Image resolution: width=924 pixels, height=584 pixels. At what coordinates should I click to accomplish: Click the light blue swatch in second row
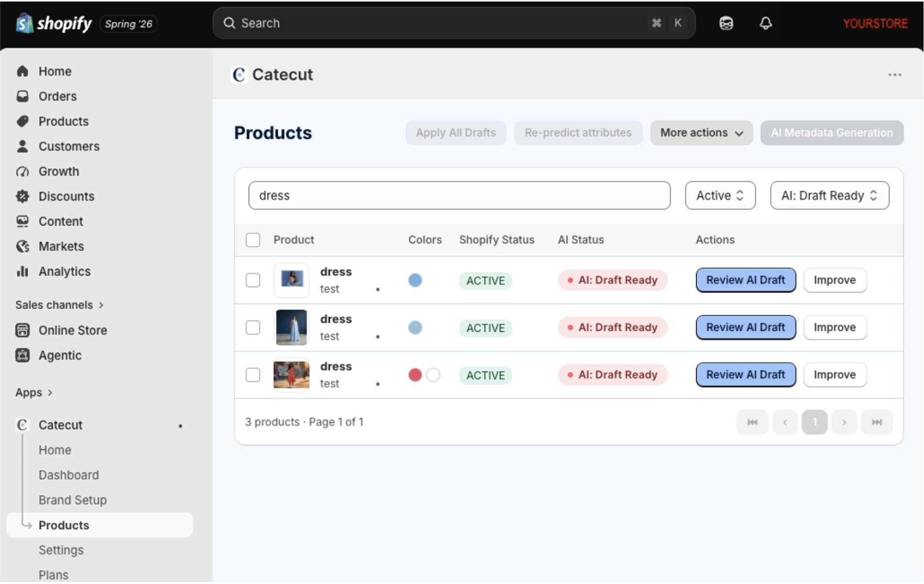pos(415,328)
